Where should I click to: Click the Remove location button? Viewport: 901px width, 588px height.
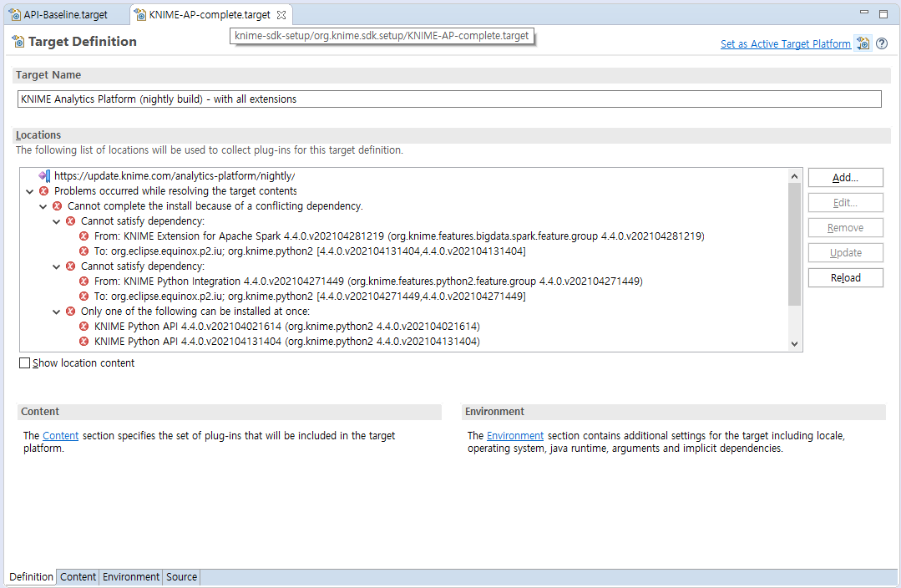click(x=845, y=228)
